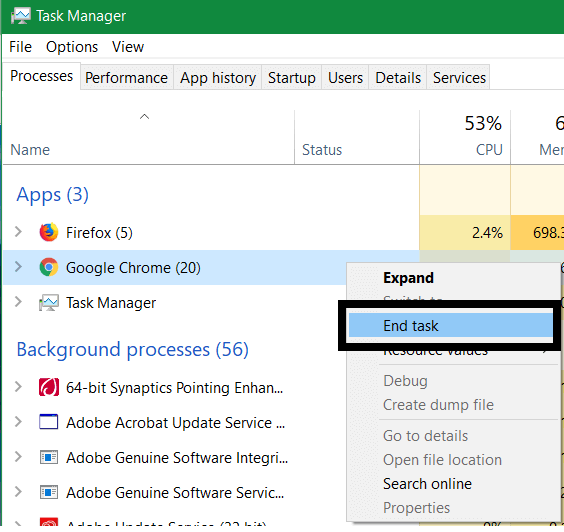
Task: Choose Search online in the context menu
Action: point(452,484)
